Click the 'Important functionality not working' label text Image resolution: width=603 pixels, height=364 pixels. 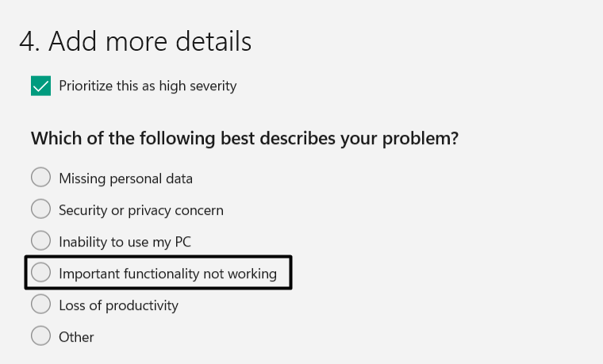click(167, 274)
